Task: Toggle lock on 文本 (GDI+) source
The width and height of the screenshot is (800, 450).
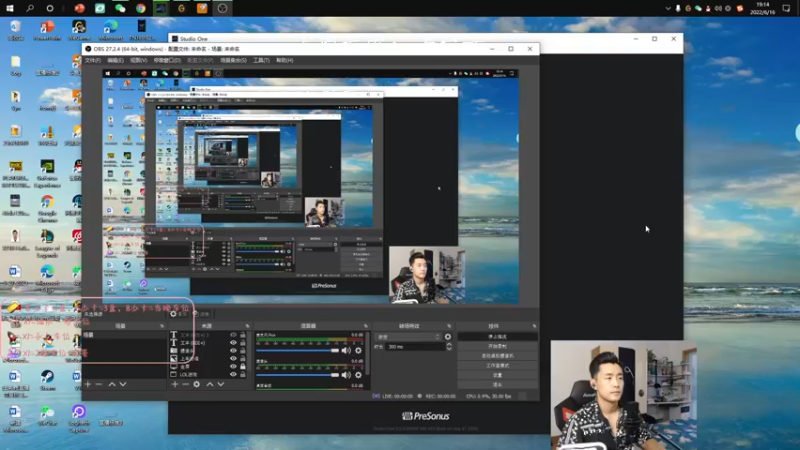Action: (243, 342)
